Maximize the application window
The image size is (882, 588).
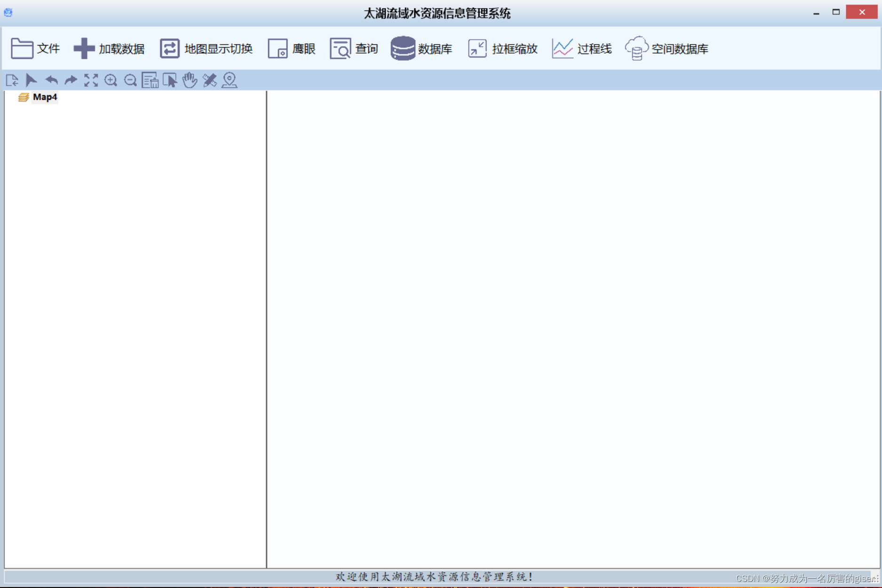click(x=836, y=12)
